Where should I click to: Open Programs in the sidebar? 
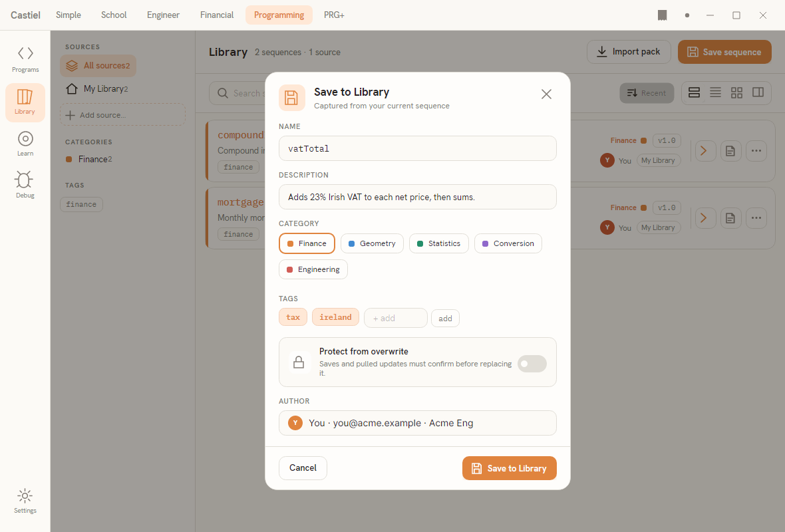[x=25, y=60]
